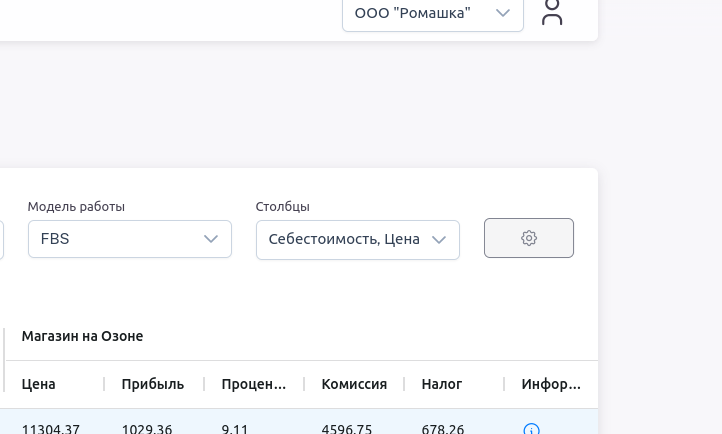The height and width of the screenshot is (434, 722).
Task: Select the commission cell 4596.75
Action: click(347, 429)
